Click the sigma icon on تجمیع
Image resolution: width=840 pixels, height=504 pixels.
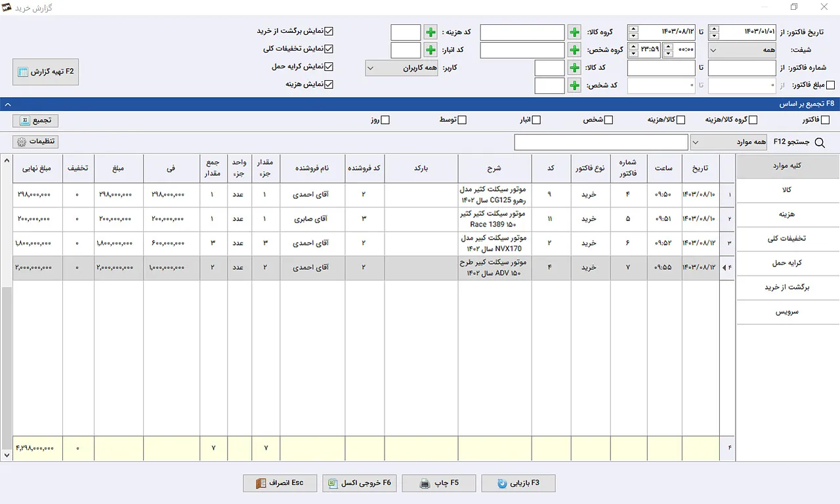tap(25, 121)
